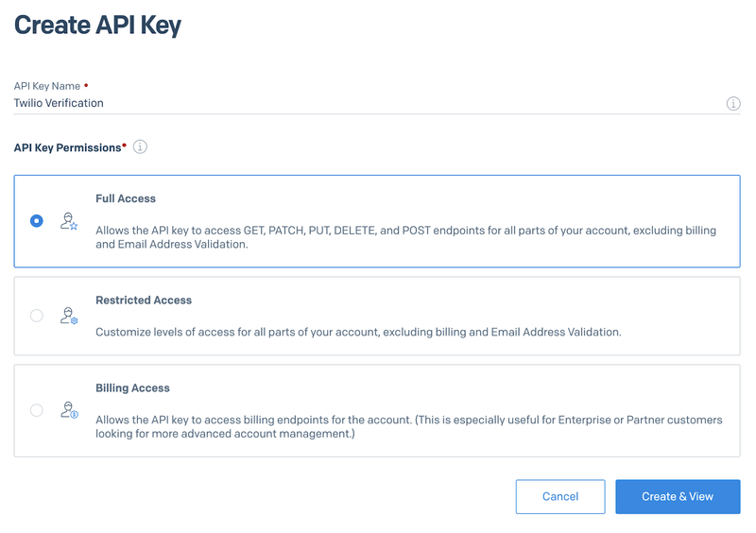Select the Full Access radio button

click(x=37, y=221)
